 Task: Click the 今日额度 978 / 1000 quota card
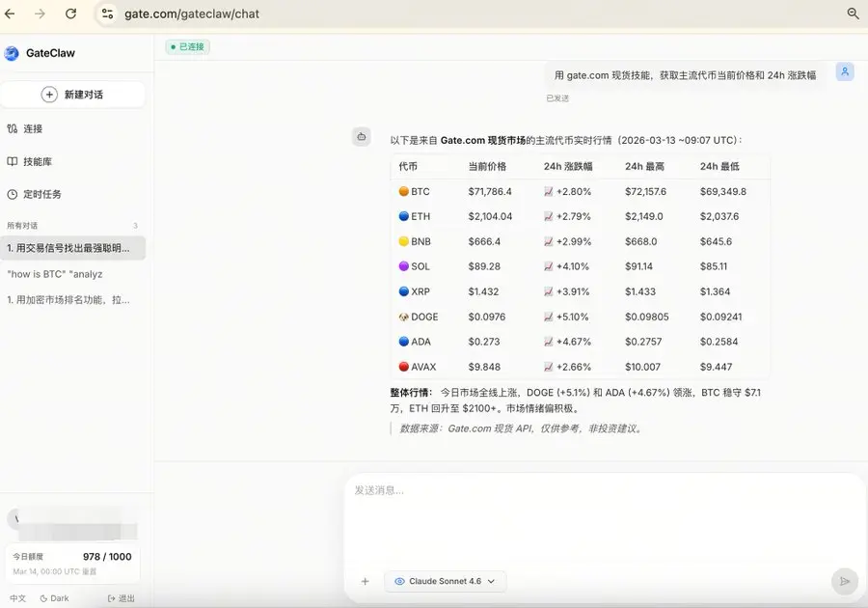pos(72,564)
